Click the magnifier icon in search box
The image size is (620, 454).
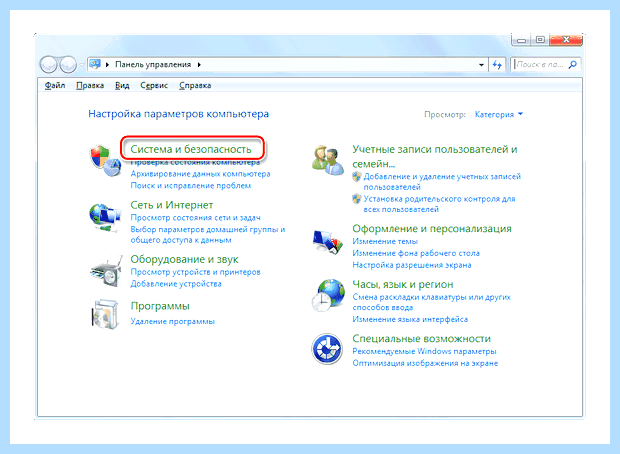click(572, 64)
